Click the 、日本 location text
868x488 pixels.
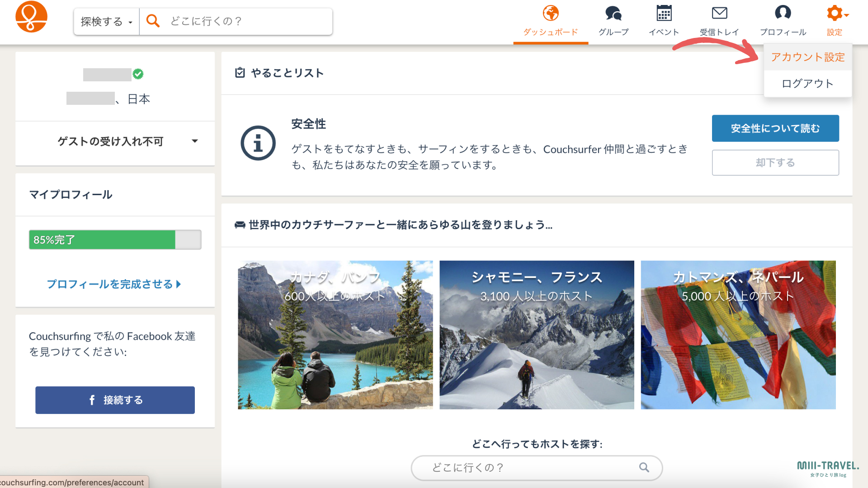click(x=133, y=99)
